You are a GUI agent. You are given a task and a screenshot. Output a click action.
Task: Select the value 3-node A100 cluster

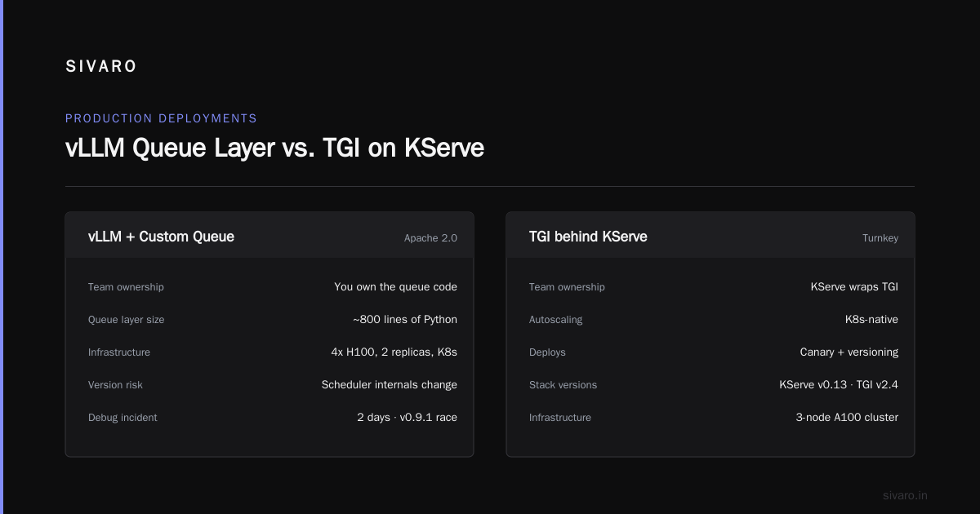click(x=847, y=418)
